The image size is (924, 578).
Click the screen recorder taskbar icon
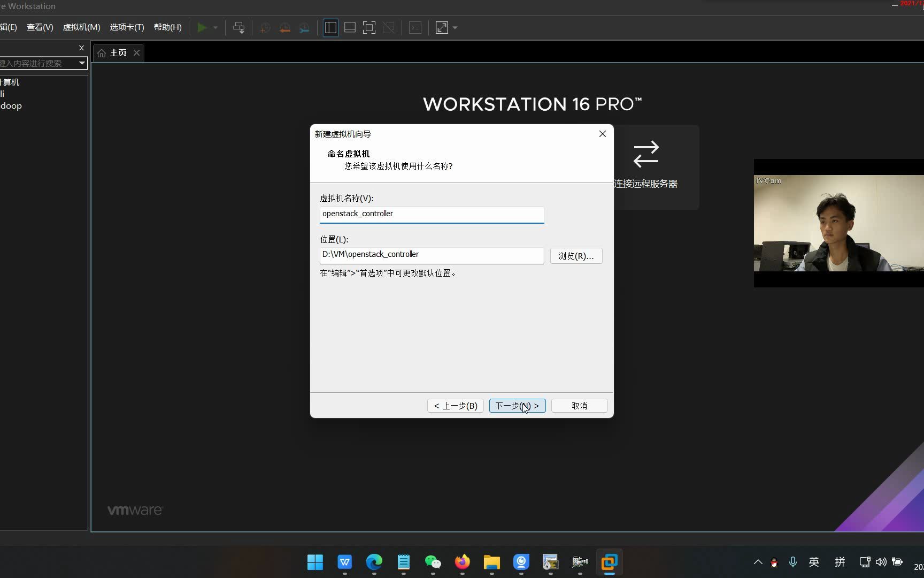click(550, 562)
